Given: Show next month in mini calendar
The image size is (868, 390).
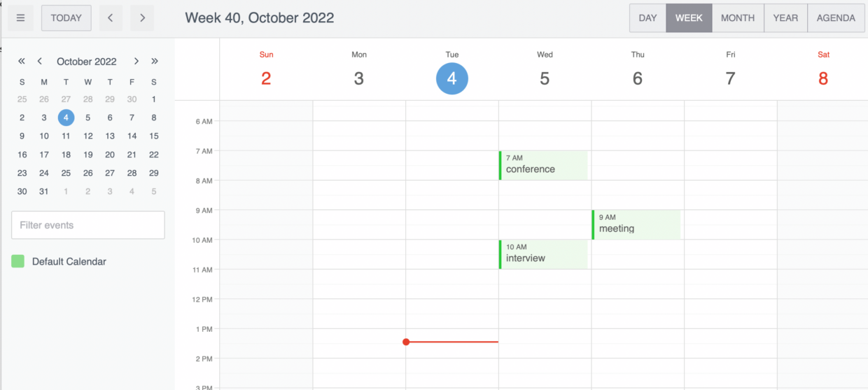Looking at the screenshot, I should [136, 62].
